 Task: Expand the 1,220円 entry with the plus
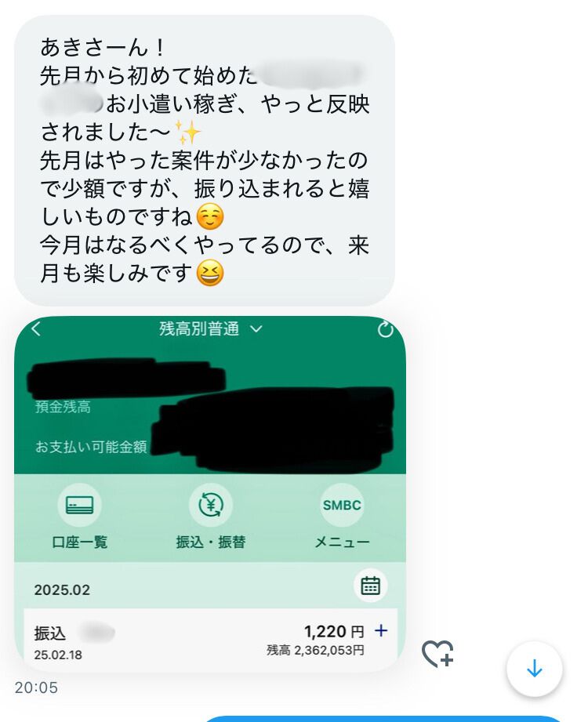click(381, 630)
